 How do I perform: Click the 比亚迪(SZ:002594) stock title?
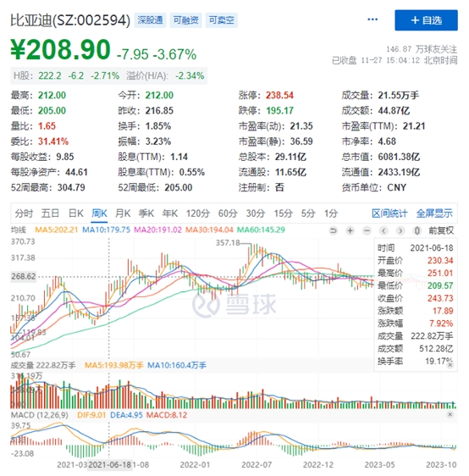pyautogui.click(x=70, y=20)
